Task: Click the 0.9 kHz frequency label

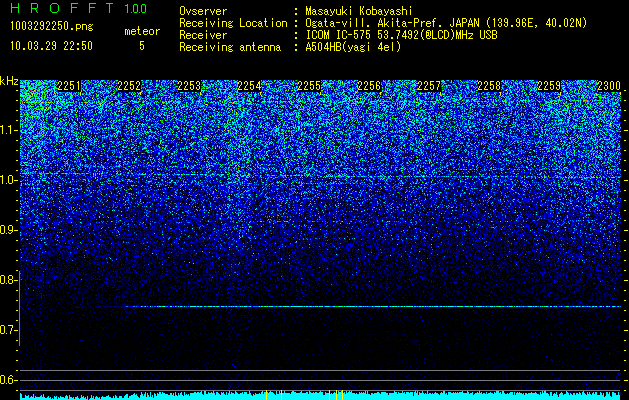Action: (x=8, y=230)
